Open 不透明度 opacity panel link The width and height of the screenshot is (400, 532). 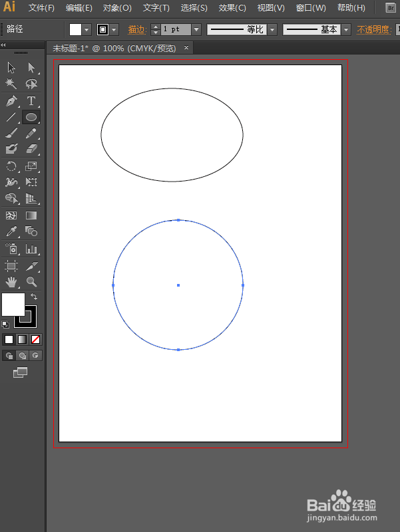[x=374, y=29]
